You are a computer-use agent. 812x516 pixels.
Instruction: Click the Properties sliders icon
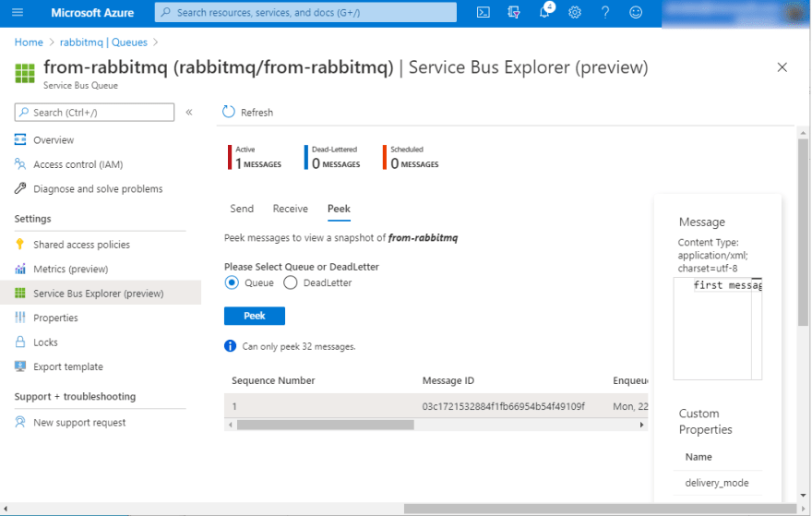point(20,318)
